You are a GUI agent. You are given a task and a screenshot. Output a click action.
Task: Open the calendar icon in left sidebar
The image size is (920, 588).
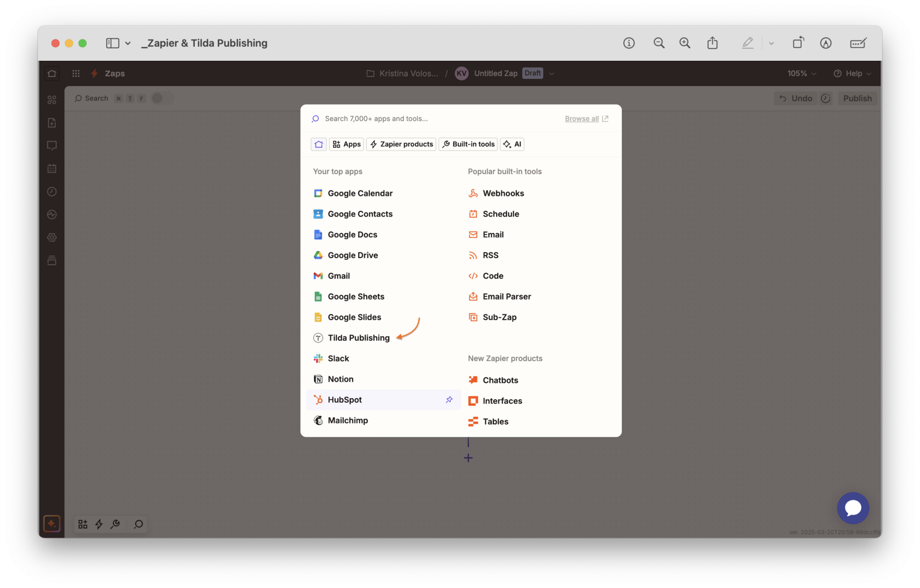(x=52, y=169)
